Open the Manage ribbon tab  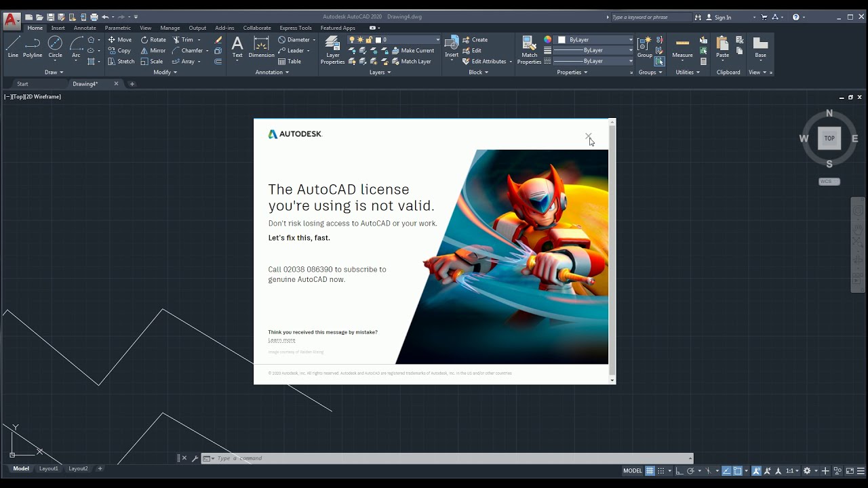coord(170,28)
